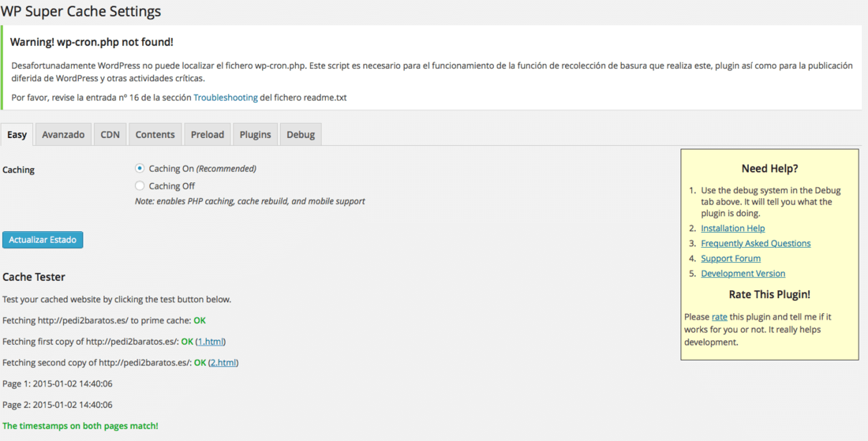Switch to the Avanzado tab
Screen dimensions: 868x441
coord(63,134)
